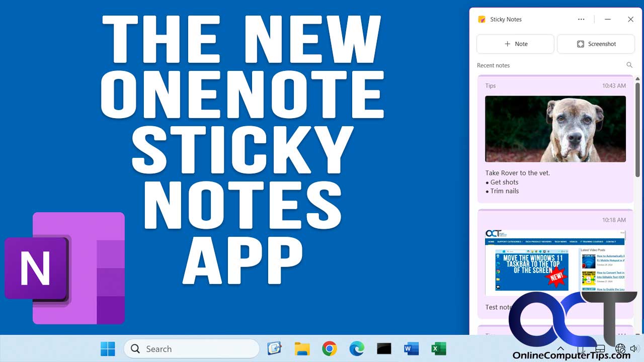Select the "Take Rover to the vet." text
The height and width of the screenshot is (362, 644).
tap(518, 173)
